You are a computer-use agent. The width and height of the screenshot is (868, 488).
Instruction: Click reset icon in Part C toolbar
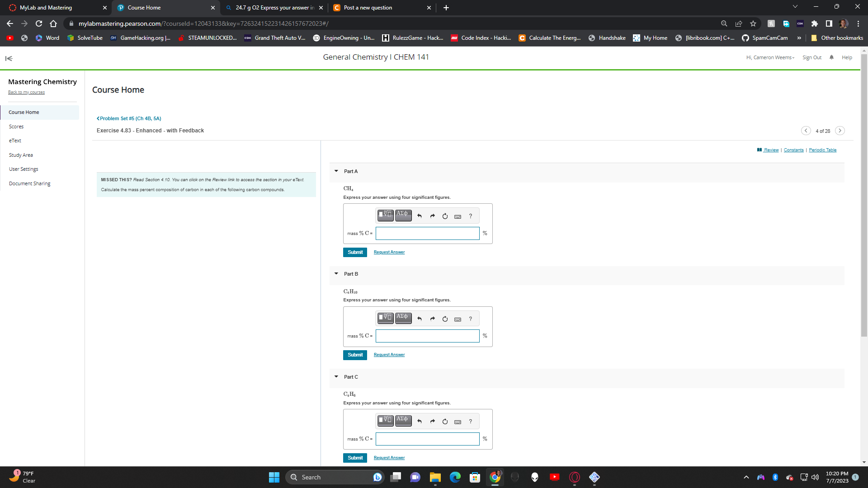pos(445,422)
